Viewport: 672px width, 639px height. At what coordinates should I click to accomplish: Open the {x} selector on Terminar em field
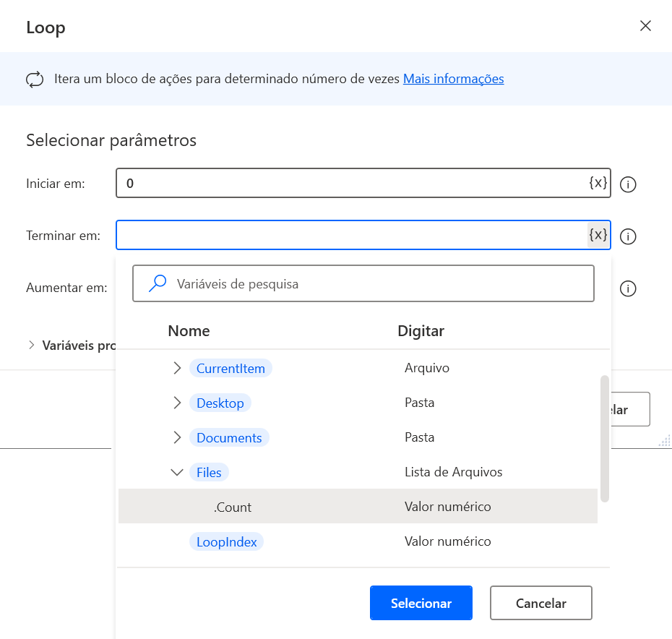[x=597, y=235]
